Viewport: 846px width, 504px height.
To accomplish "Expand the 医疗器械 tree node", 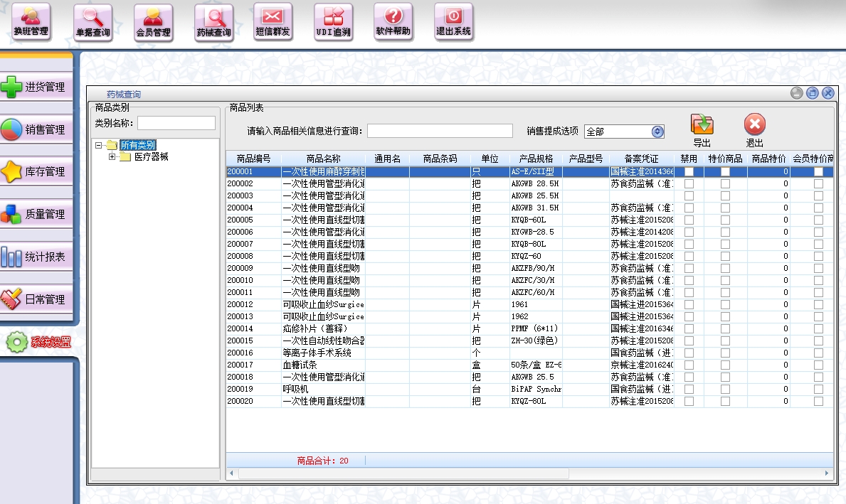I will pos(112,157).
